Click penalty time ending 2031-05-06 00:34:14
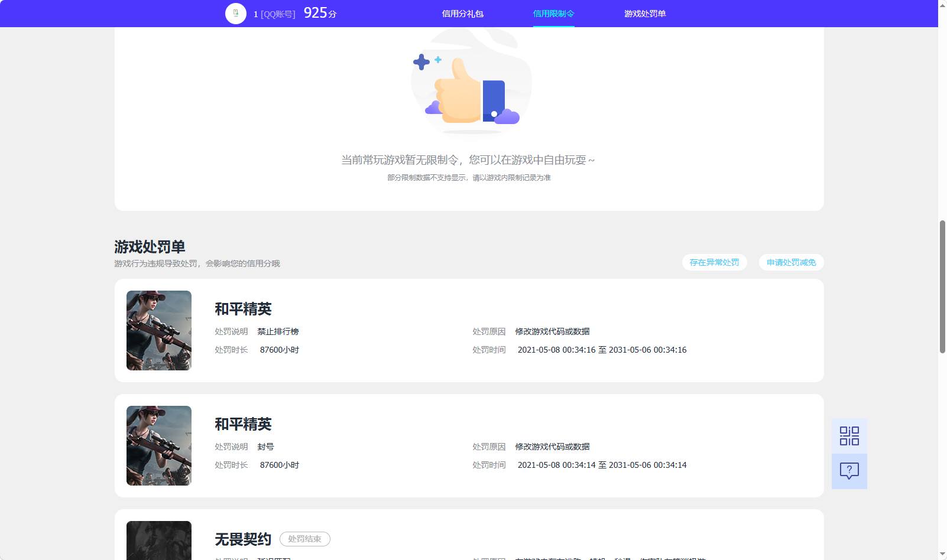The width and height of the screenshot is (947, 560). pyautogui.click(x=602, y=465)
